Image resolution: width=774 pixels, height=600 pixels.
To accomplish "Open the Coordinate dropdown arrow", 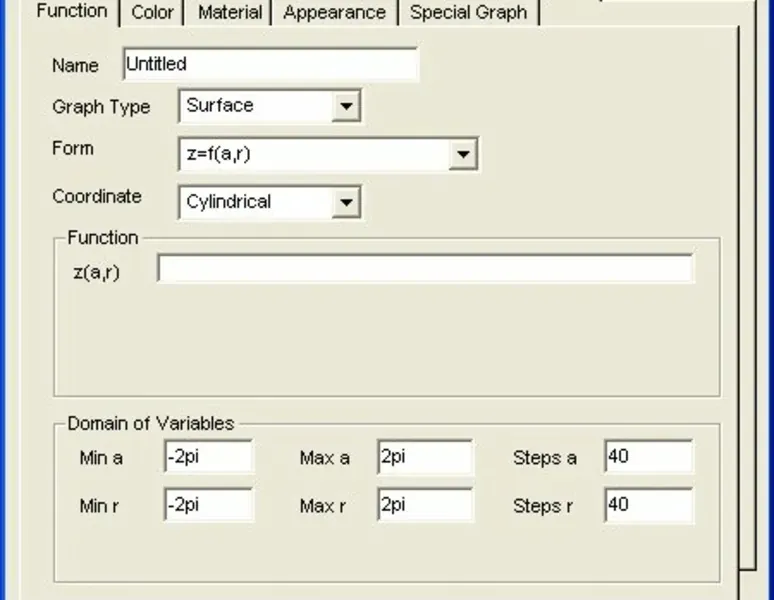I will pyautogui.click(x=346, y=202).
